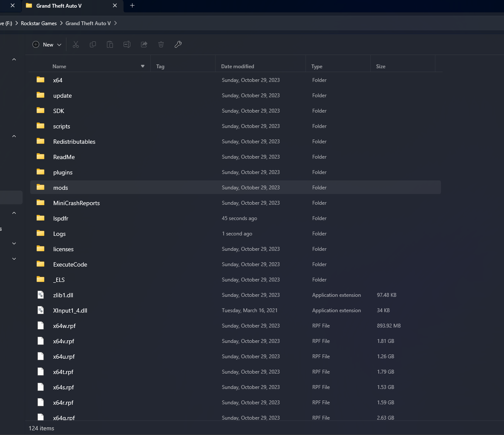Collapse the second sidebar section chevron

[x=14, y=136]
